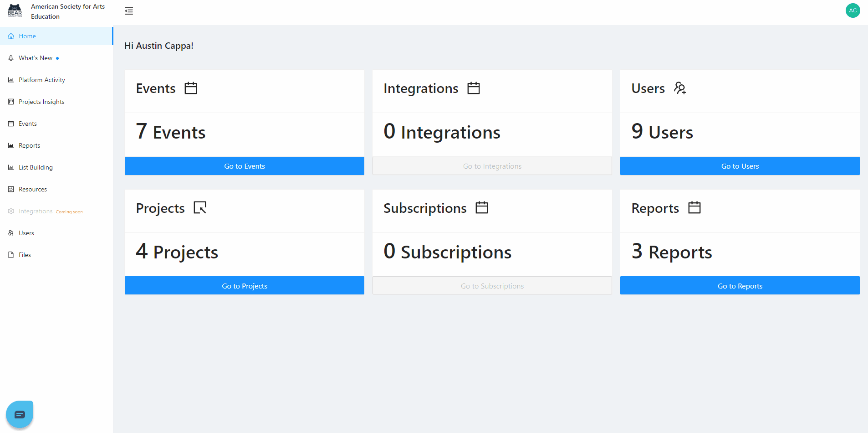Click the Reports area-chart icon in sidebar
The width and height of the screenshot is (868, 433).
point(11,146)
